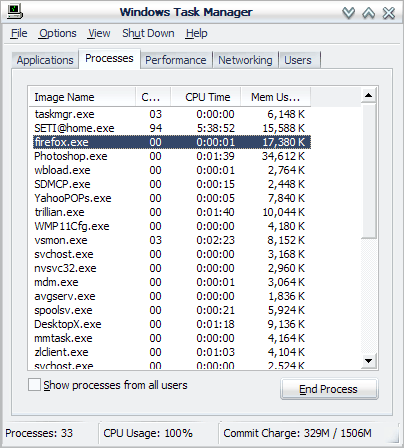Click the End Process button
The image size is (404, 448).
[x=329, y=389]
